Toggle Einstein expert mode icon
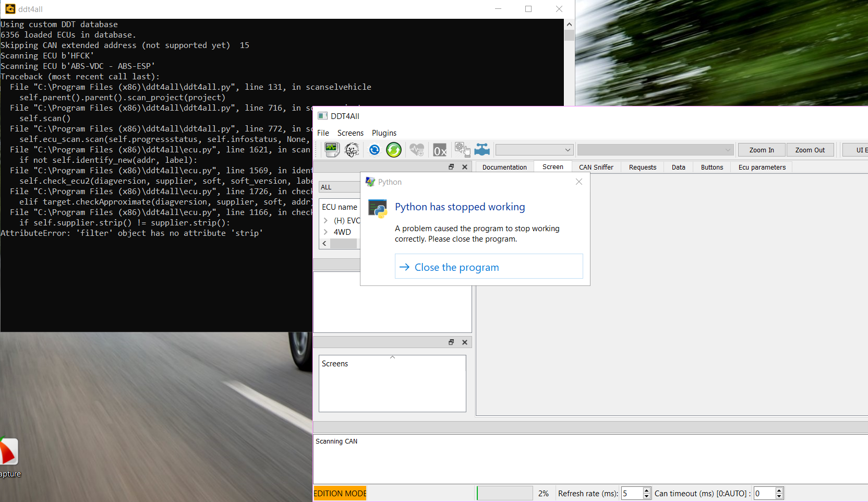868x502 pixels. coord(353,150)
